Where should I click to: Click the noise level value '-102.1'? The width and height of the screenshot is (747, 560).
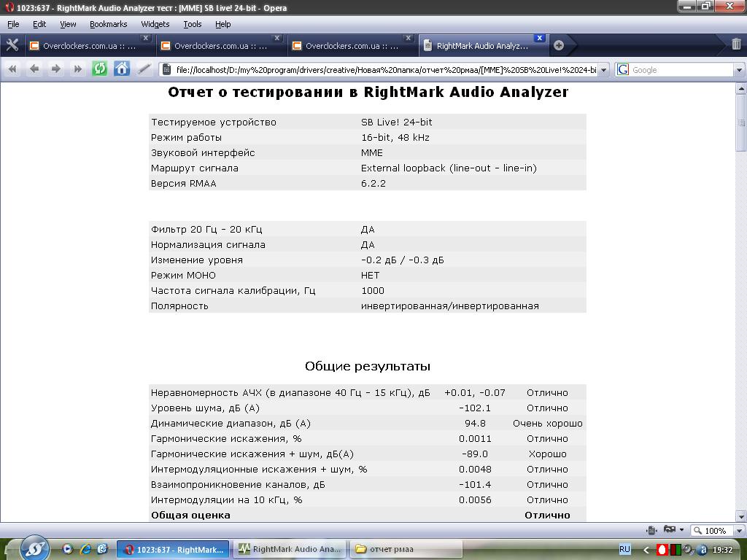click(x=474, y=408)
